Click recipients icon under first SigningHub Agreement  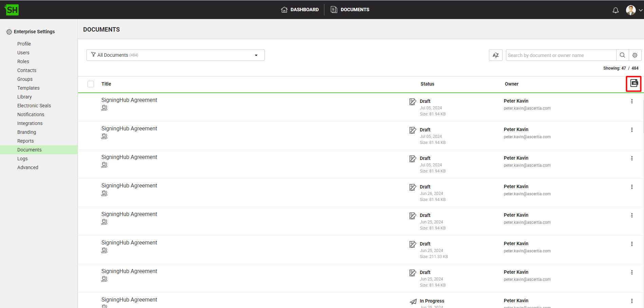(105, 108)
